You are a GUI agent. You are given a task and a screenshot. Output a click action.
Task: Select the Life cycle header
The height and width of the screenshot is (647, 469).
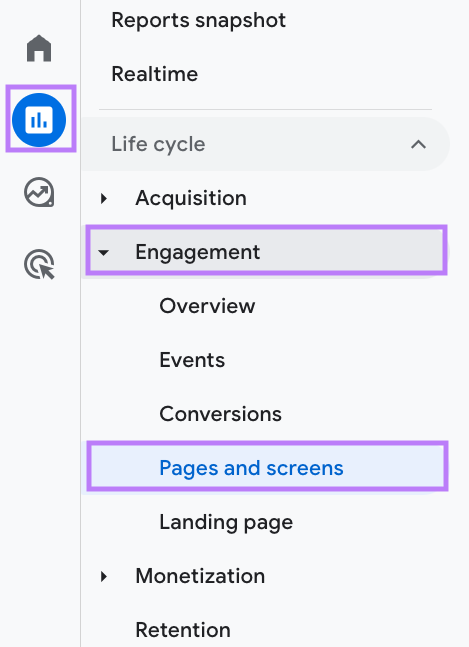point(265,144)
